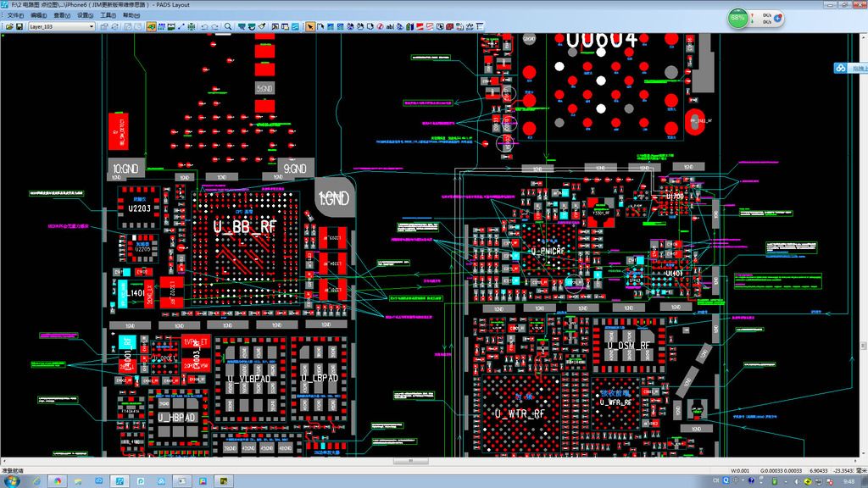Click the 'ab|' text tool icon
868x488 pixels.
click(x=390, y=26)
